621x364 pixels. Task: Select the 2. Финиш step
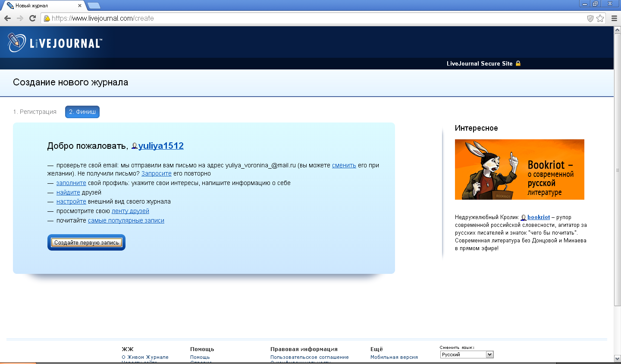[82, 112]
